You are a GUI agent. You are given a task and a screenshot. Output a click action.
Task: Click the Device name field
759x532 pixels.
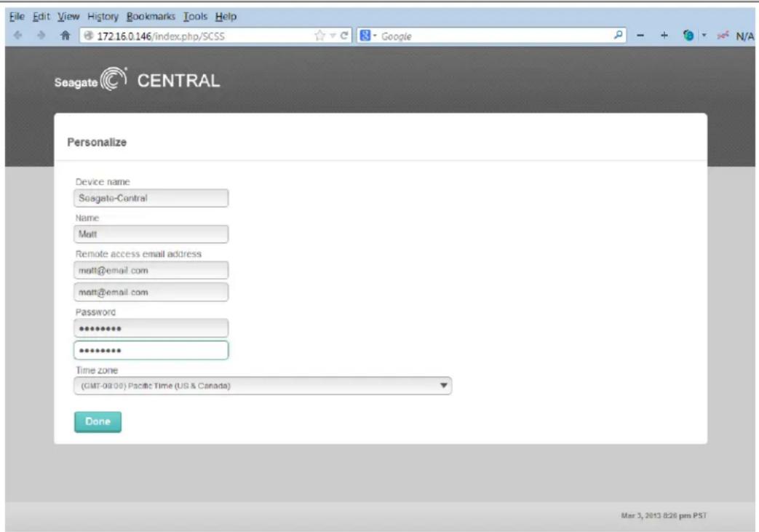151,198
